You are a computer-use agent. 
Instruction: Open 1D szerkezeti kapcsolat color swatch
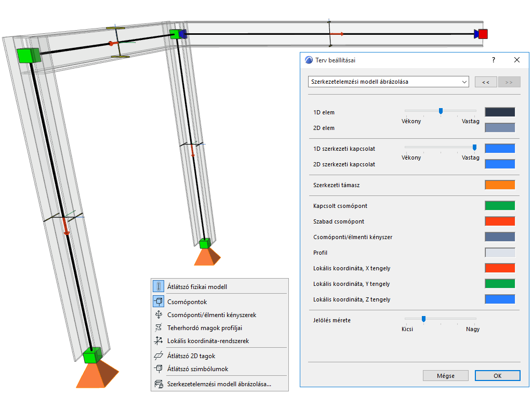500,148
